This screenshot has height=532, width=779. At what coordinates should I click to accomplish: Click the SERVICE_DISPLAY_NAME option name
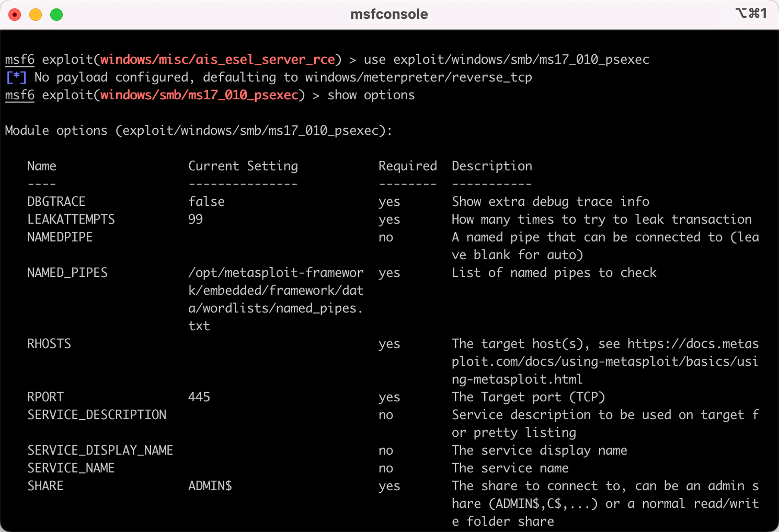[x=100, y=450]
